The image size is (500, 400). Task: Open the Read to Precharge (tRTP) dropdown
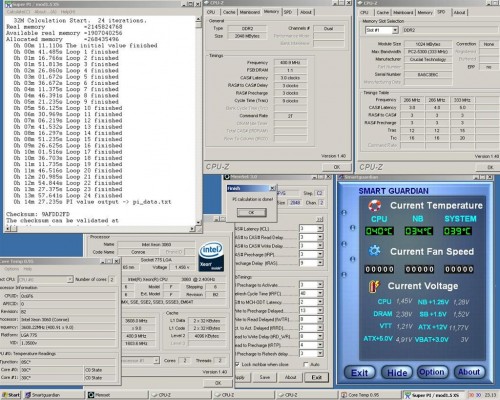click(320, 345)
